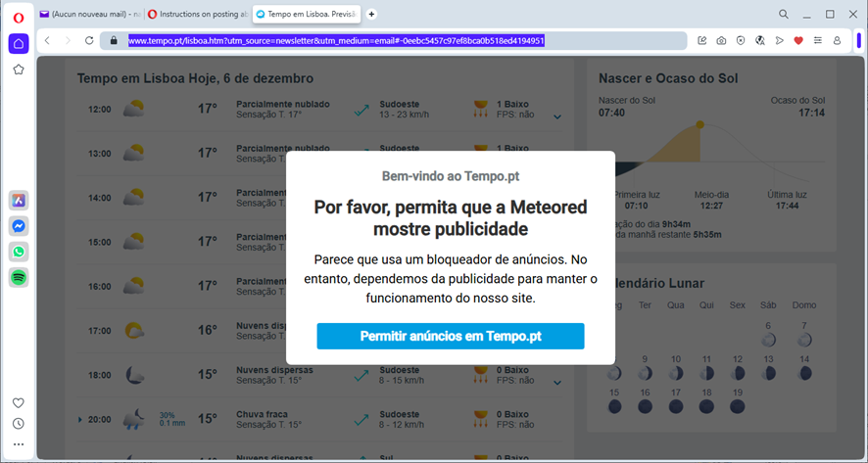Click 'Bem-vindo ao Tempo.pt' dialog title
The width and height of the screenshot is (868, 463).
coord(451,176)
